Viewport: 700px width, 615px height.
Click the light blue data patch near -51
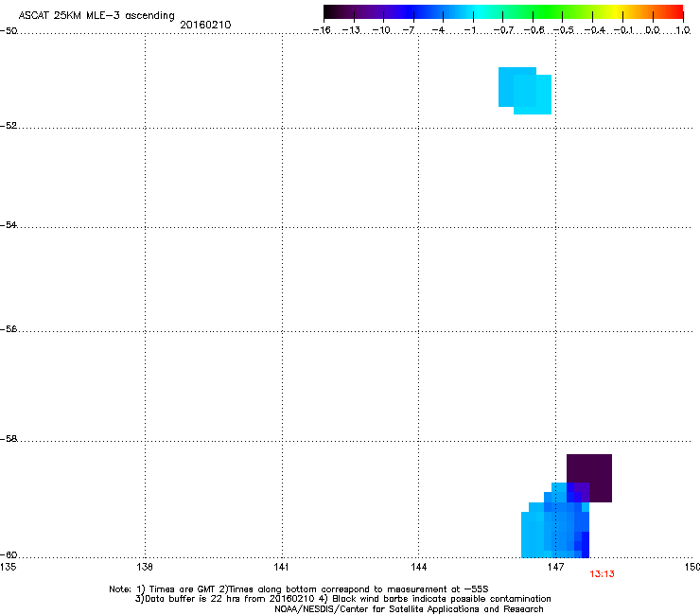click(x=525, y=91)
